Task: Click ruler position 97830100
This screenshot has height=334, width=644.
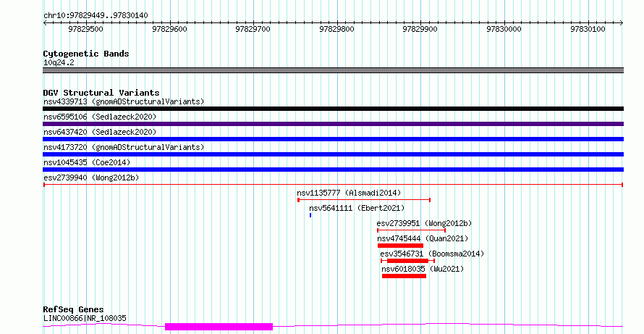Action: tap(588, 29)
